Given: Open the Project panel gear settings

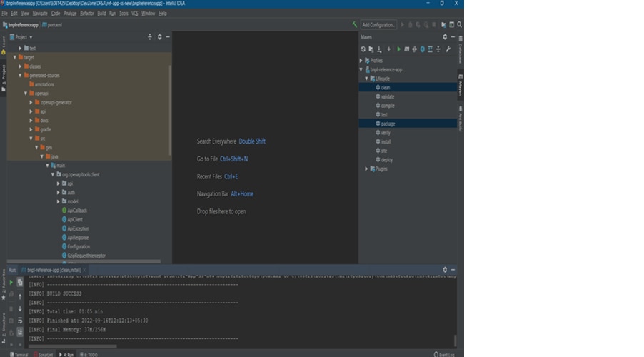Looking at the screenshot, I should click(x=159, y=36).
